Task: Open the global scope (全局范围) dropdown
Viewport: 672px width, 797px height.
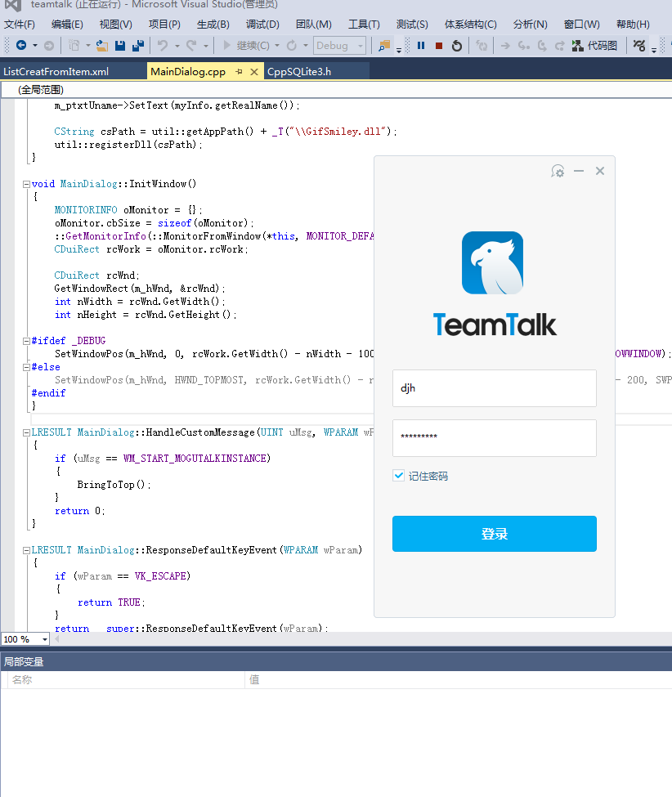Action: click(336, 90)
